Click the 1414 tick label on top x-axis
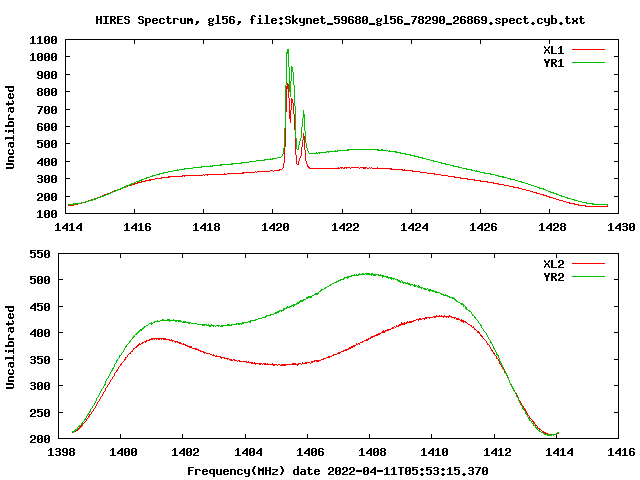 click(68, 227)
